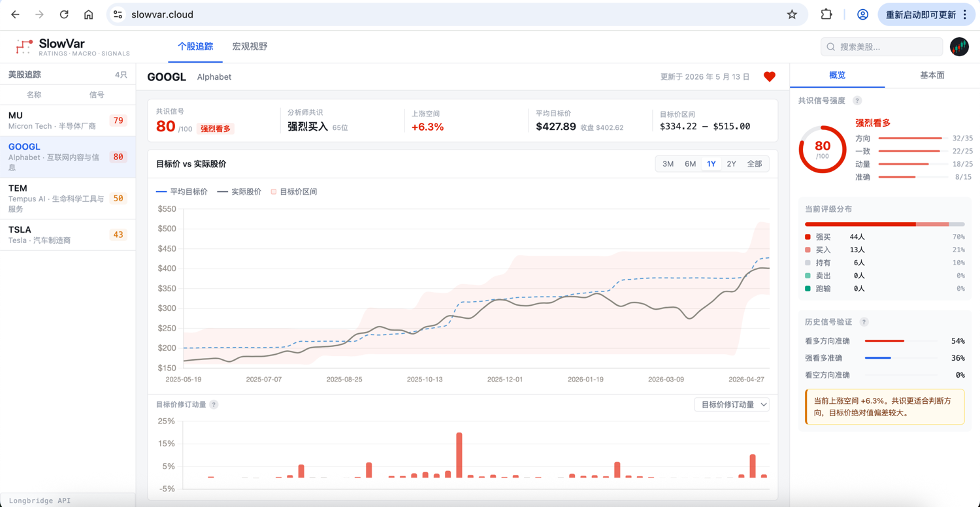The height and width of the screenshot is (507, 980).
Task: Open the user avatar in the header
Action: point(959,47)
